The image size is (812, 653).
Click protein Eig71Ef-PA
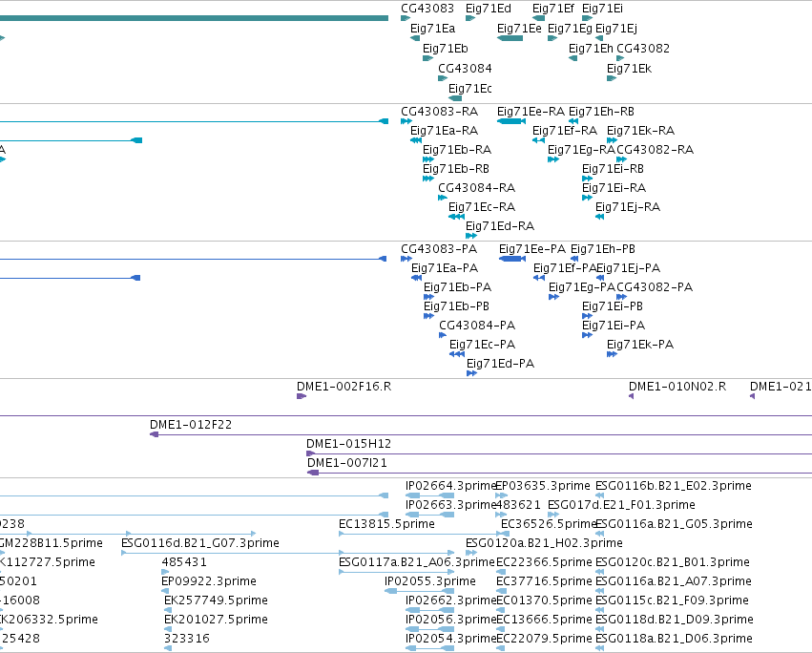pyautogui.click(x=565, y=268)
